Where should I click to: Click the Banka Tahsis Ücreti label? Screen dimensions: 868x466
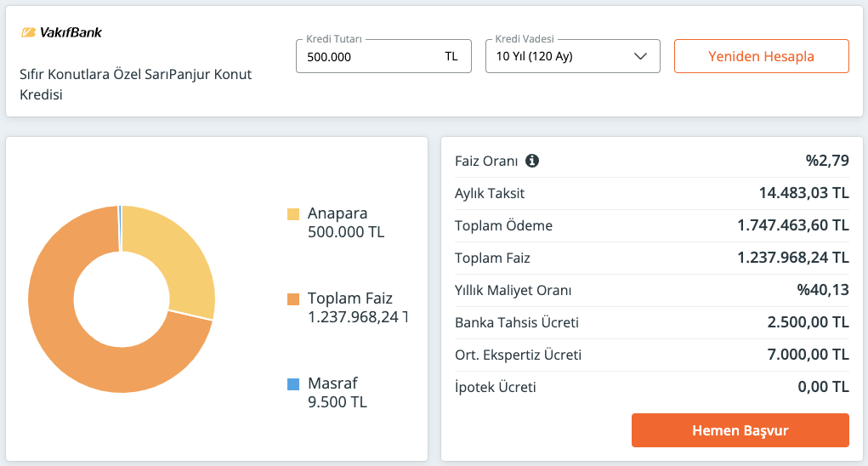click(x=517, y=322)
